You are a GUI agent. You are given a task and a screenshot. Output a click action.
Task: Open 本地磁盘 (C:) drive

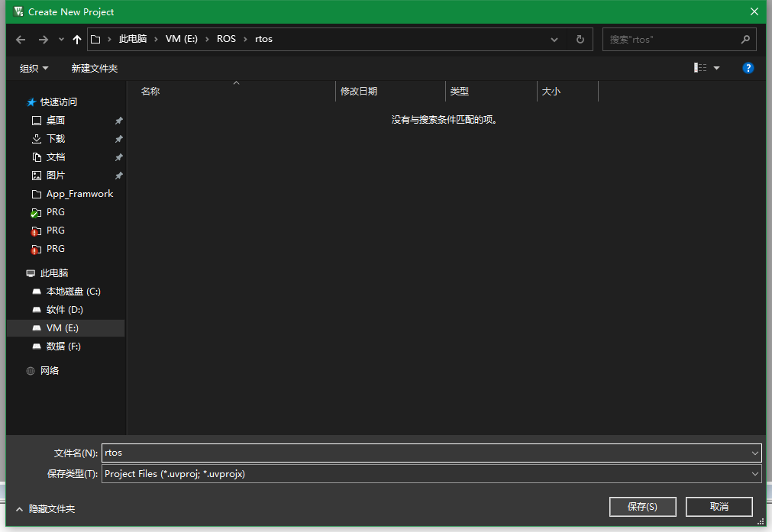(73, 292)
